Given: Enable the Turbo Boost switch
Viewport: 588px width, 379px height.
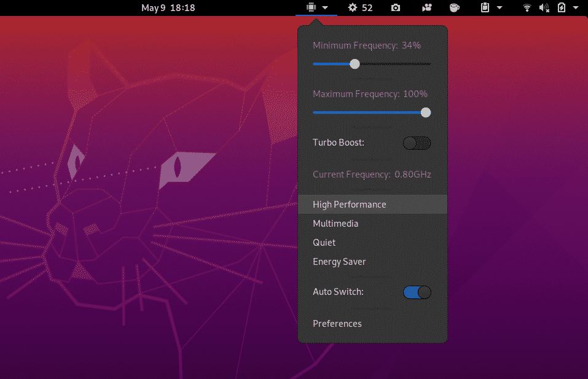Looking at the screenshot, I should (417, 143).
